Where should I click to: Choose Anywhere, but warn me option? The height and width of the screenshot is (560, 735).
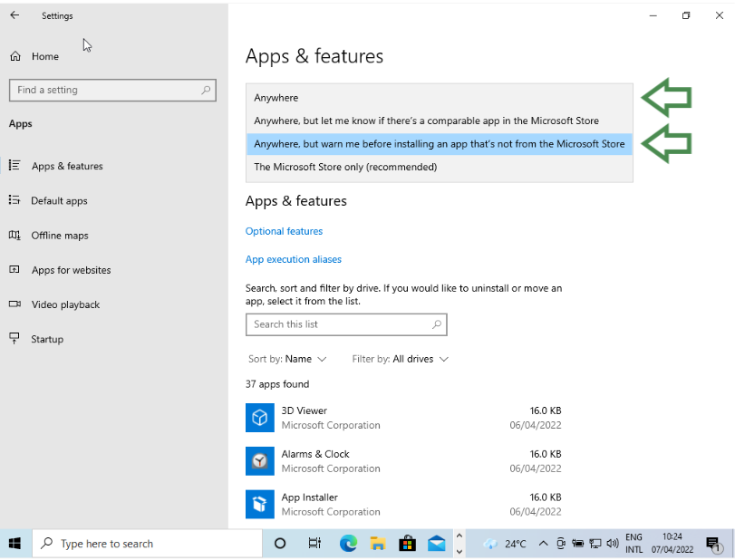[440, 144]
